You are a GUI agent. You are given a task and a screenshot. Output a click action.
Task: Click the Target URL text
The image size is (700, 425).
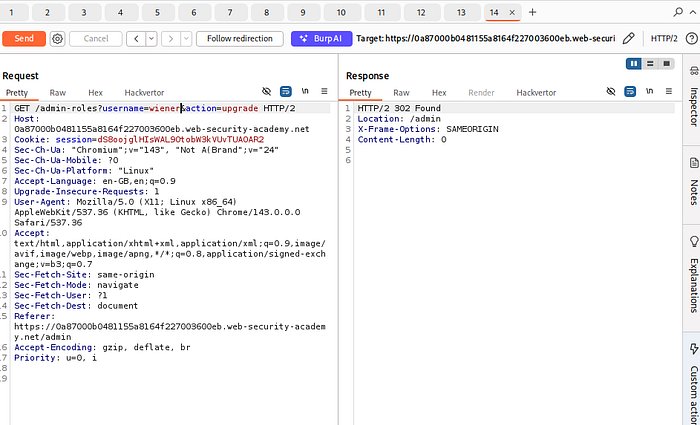point(486,39)
